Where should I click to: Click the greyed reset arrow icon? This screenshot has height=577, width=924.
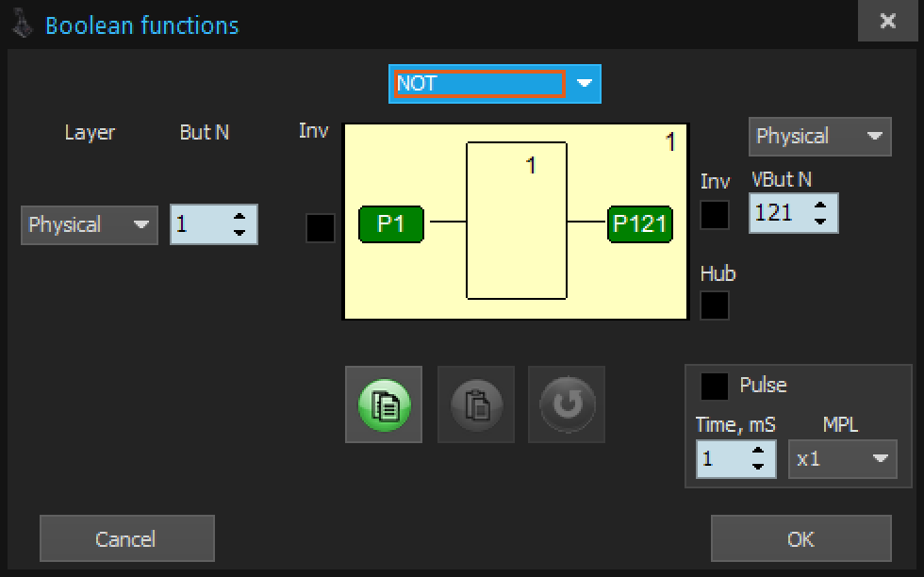tap(567, 404)
